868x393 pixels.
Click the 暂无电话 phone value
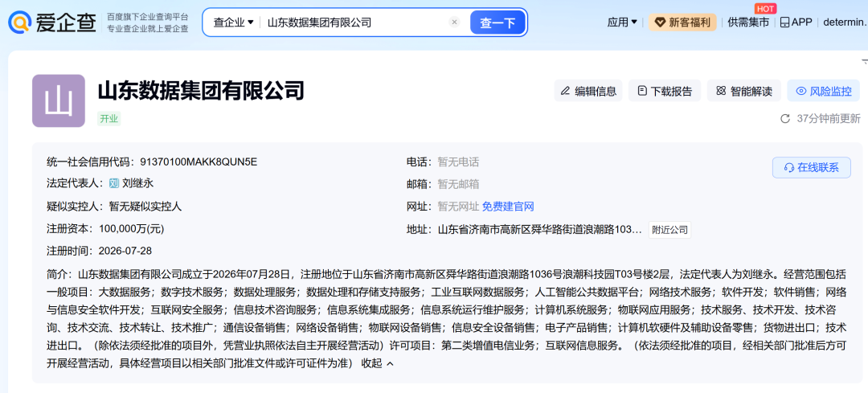(458, 162)
